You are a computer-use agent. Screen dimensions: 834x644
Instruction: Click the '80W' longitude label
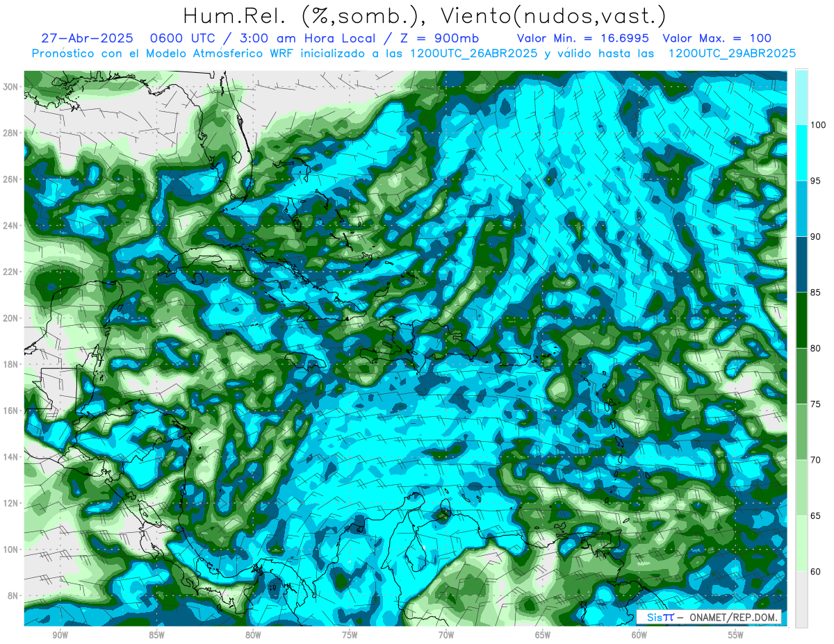[x=253, y=636]
